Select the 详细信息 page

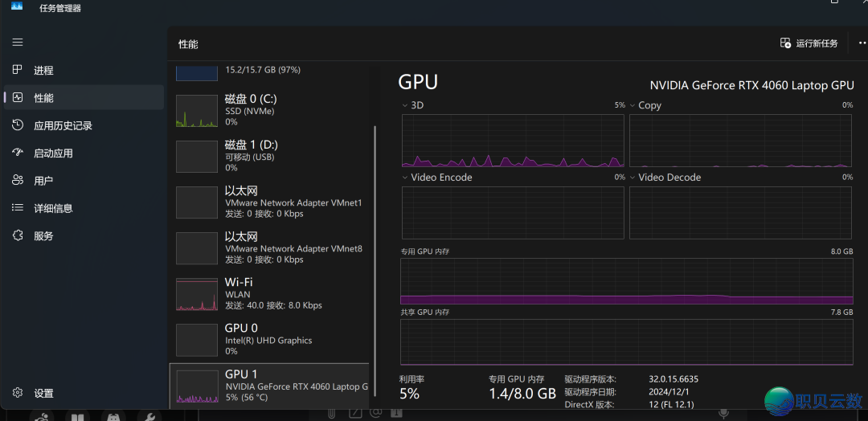[x=84, y=209]
